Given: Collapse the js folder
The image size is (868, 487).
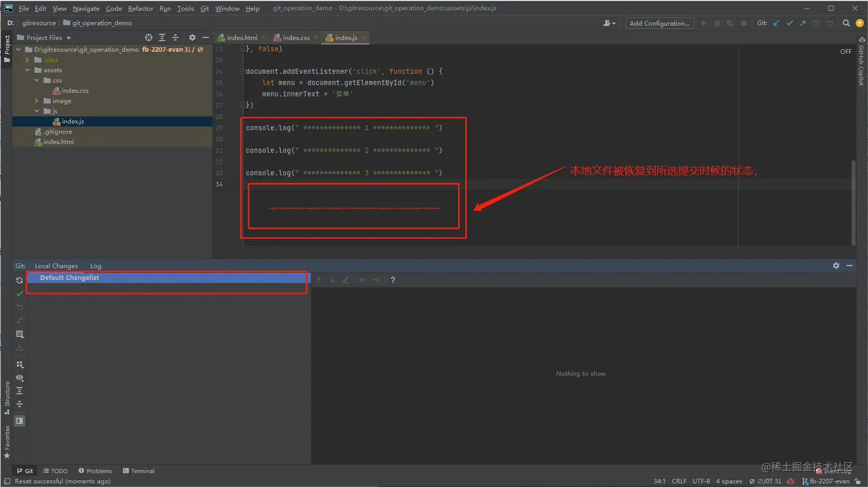Looking at the screenshot, I should pos(37,111).
